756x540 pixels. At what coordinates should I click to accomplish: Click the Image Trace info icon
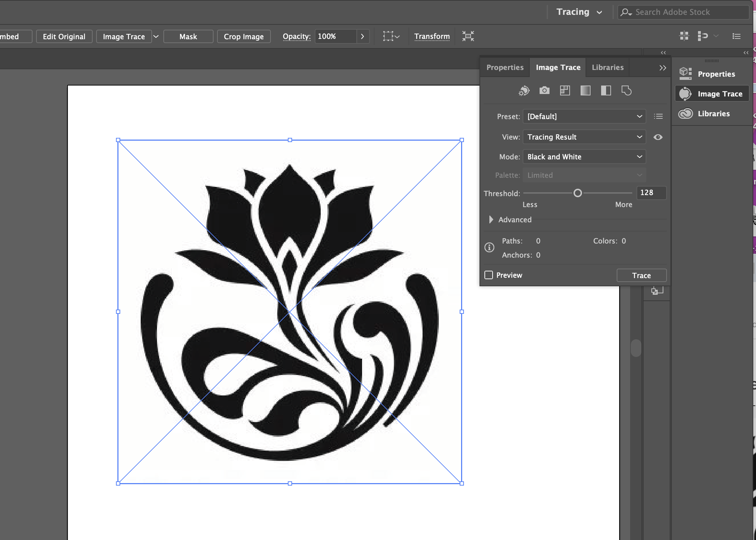pyautogui.click(x=489, y=247)
